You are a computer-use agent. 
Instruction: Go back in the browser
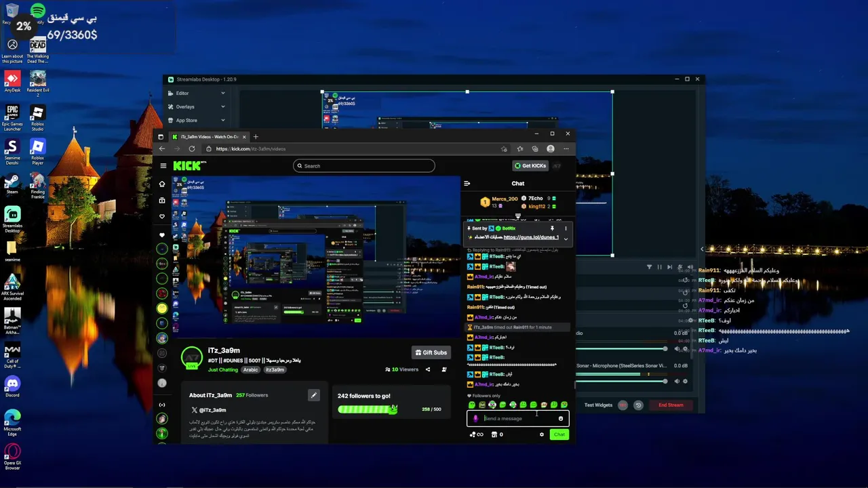pyautogui.click(x=162, y=148)
